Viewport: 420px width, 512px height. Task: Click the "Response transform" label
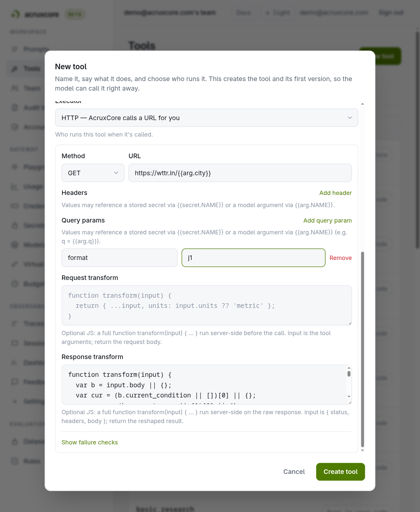pos(92,357)
